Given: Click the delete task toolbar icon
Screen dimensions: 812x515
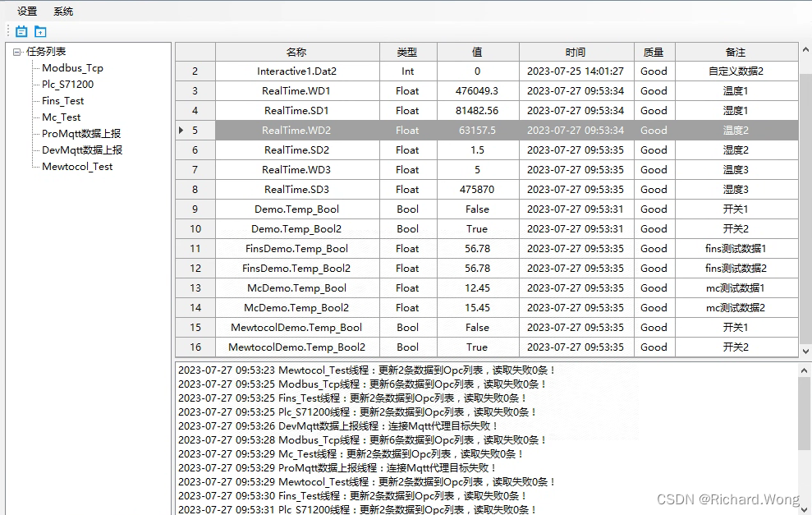Looking at the screenshot, I should [21, 31].
